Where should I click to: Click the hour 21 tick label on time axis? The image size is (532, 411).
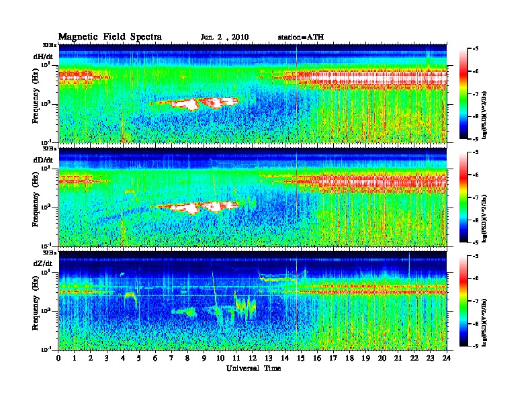tap(398, 359)
